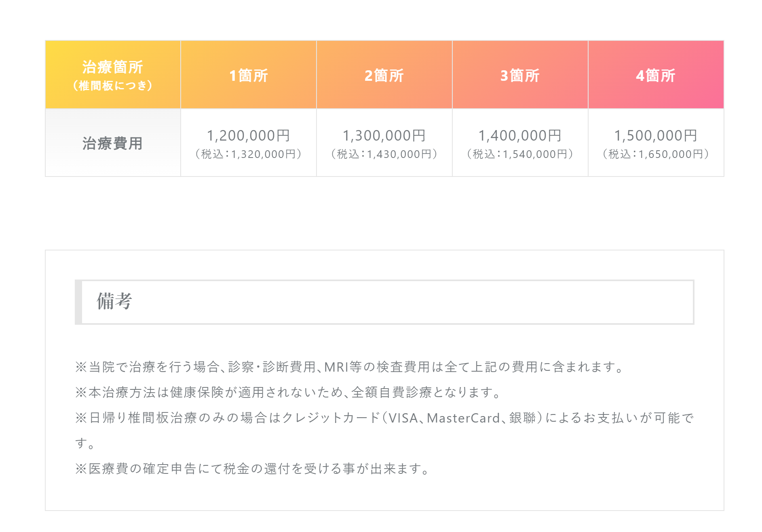The height and width of the screenshot is (532, 762).
Task: Click the note about MRI検査費用 being included
Action: [x=350, y=367]
